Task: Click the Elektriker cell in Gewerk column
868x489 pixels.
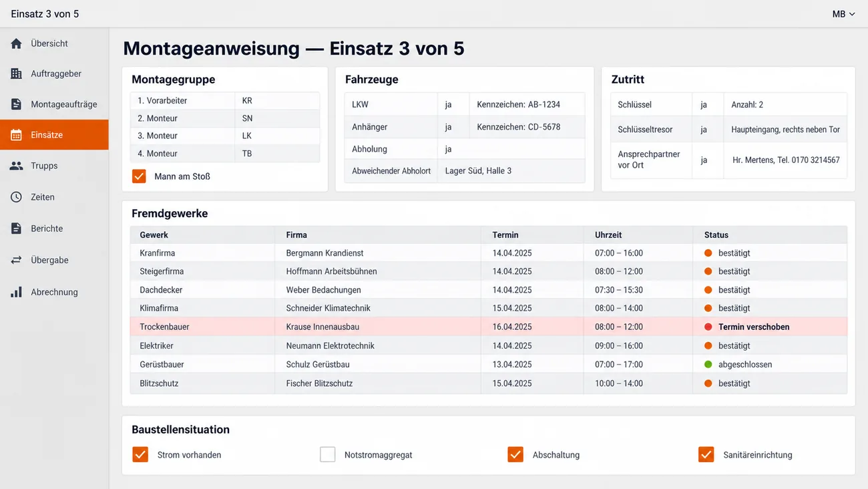Action: (x=202, y=345)
